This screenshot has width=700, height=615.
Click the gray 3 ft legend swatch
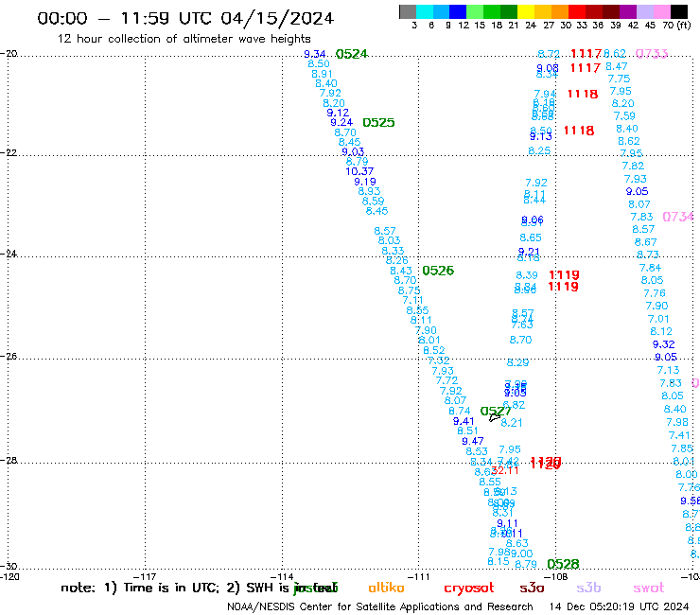coord(408,11)
